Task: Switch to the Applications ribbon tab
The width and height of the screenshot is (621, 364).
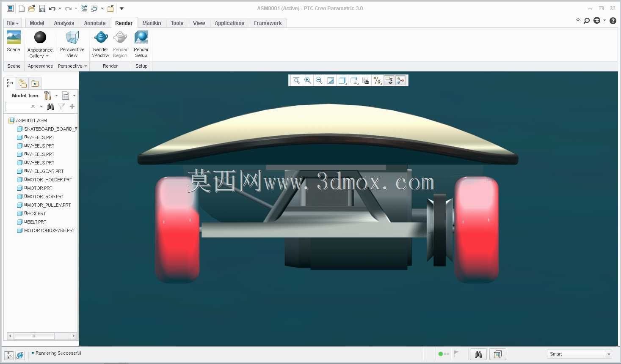Action: [229, 23]
